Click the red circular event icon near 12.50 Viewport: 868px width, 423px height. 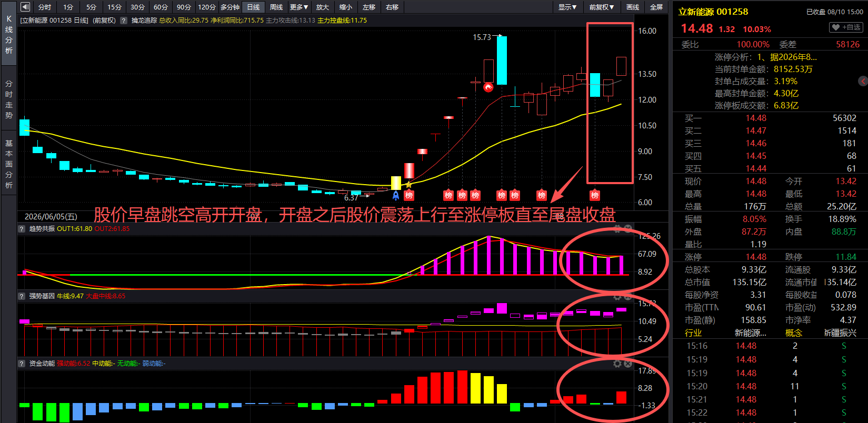[x=488, y=87]
